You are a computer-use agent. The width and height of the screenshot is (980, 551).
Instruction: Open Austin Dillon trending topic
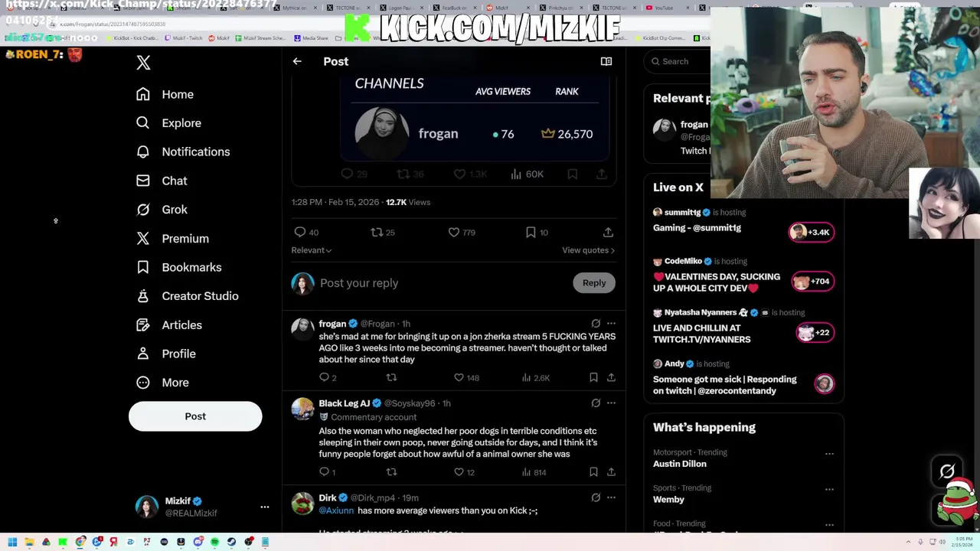pos(680,464)
